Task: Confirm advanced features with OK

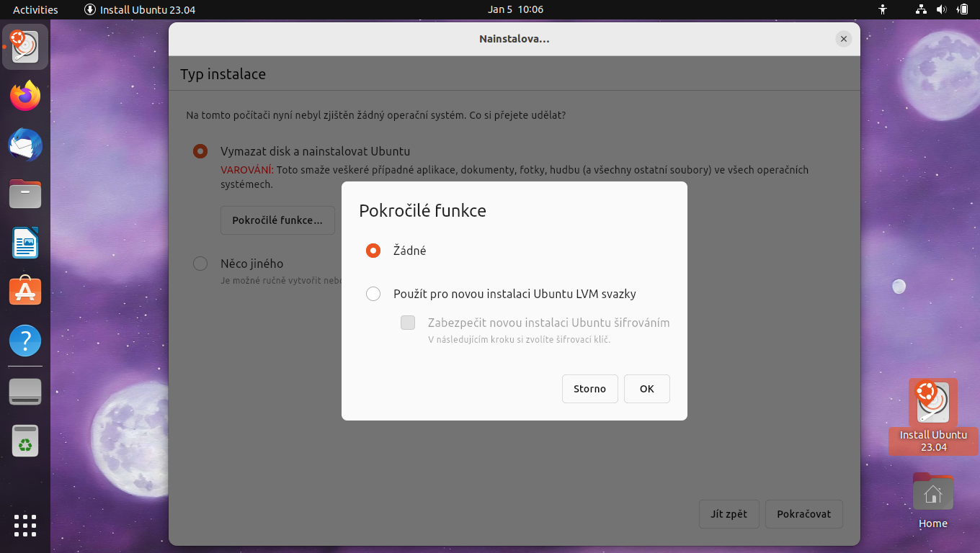Action: click(x=646, y=388)
